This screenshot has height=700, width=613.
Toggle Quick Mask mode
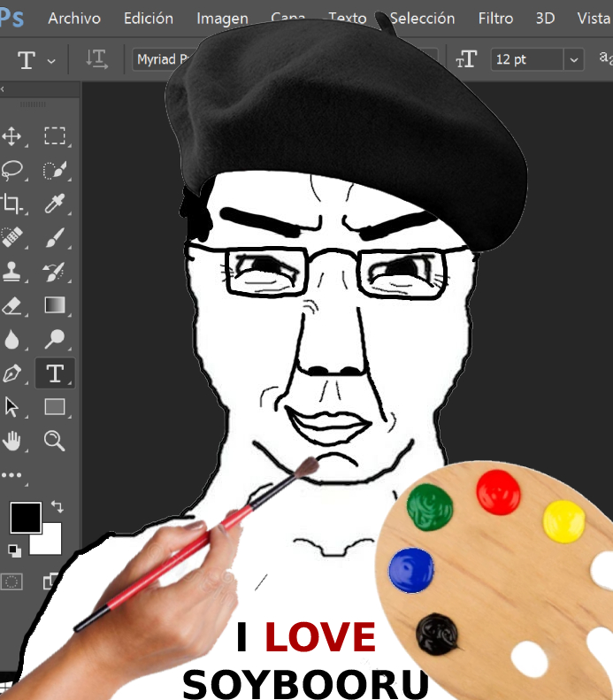tap(12, 581)
